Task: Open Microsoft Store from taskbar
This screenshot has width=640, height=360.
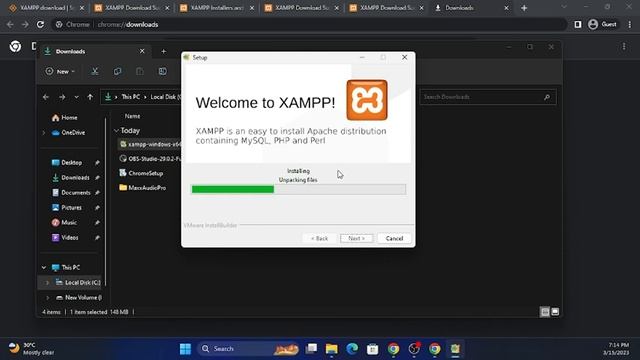Action: (372, 349)
